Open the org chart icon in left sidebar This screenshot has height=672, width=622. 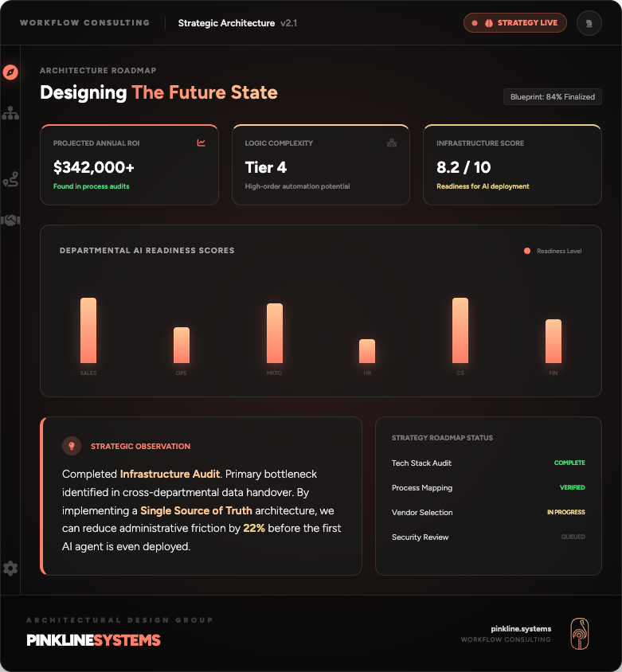[x=10, y=113]
